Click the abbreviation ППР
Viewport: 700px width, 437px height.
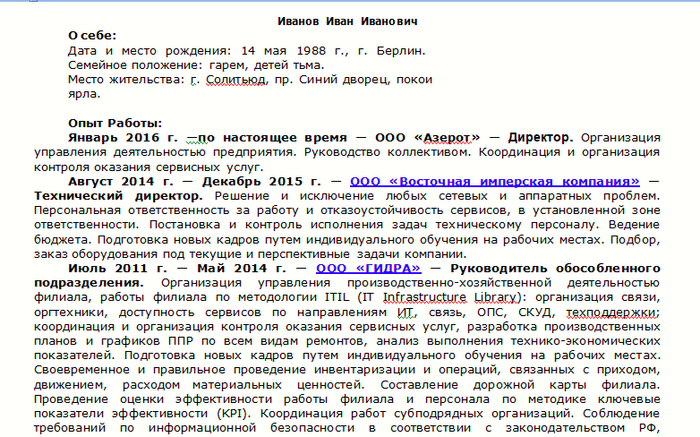181,341
